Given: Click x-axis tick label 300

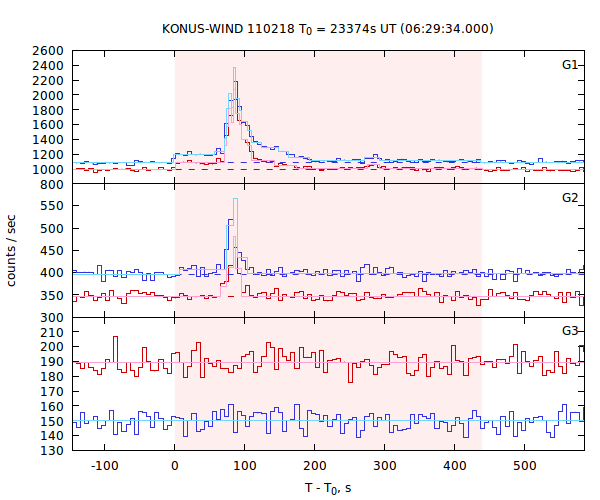Looking at the screenshot, I should 385,466.
